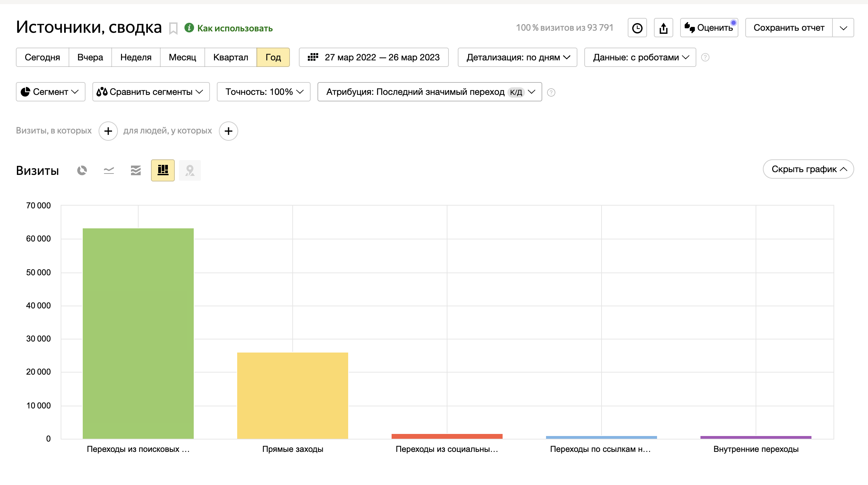
Task: Expand the Данные: с роботами dropdown
Action: 640,57
